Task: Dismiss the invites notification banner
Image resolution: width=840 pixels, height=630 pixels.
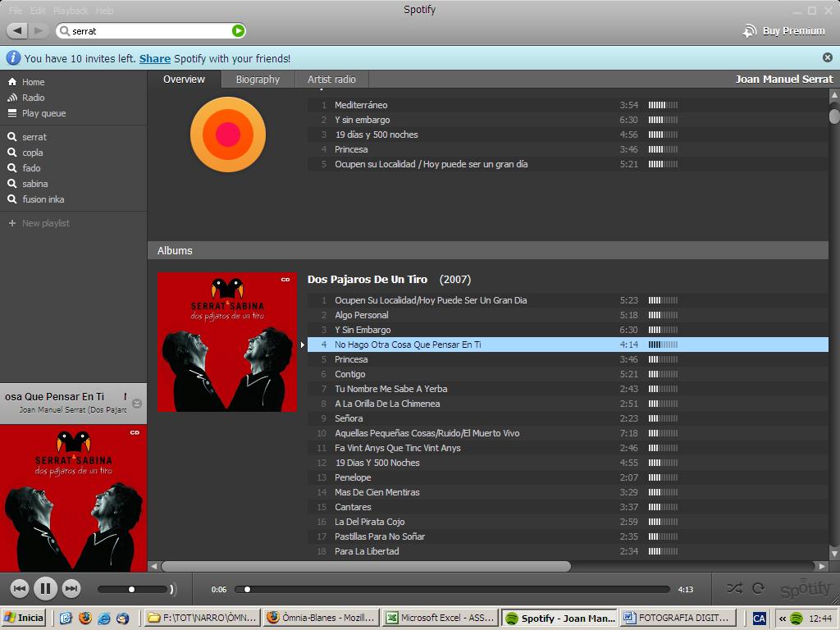Action: click(828, 57)
